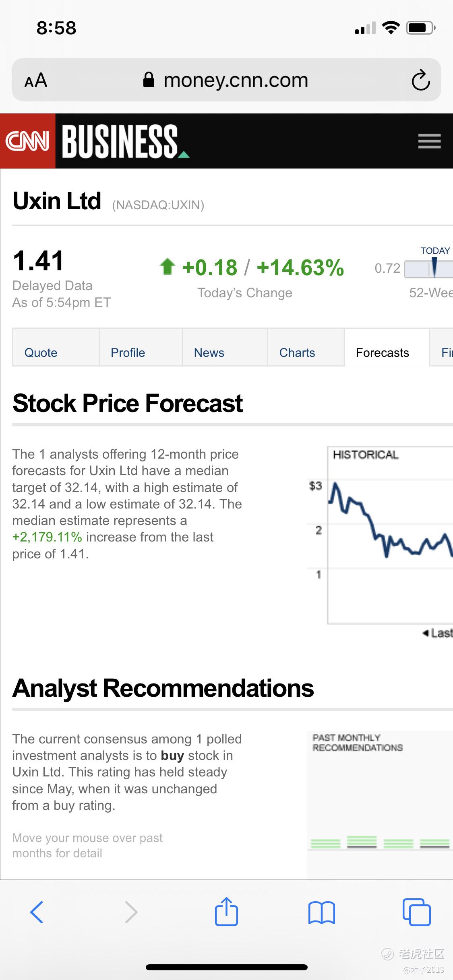453x980 pixels.
Task: Open the Charts tab
Action: 297,352
